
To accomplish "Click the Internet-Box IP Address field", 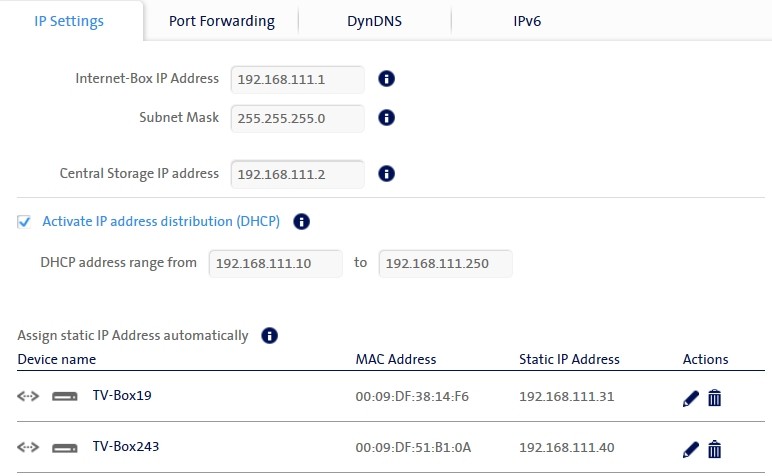I will tap(297, 78).
